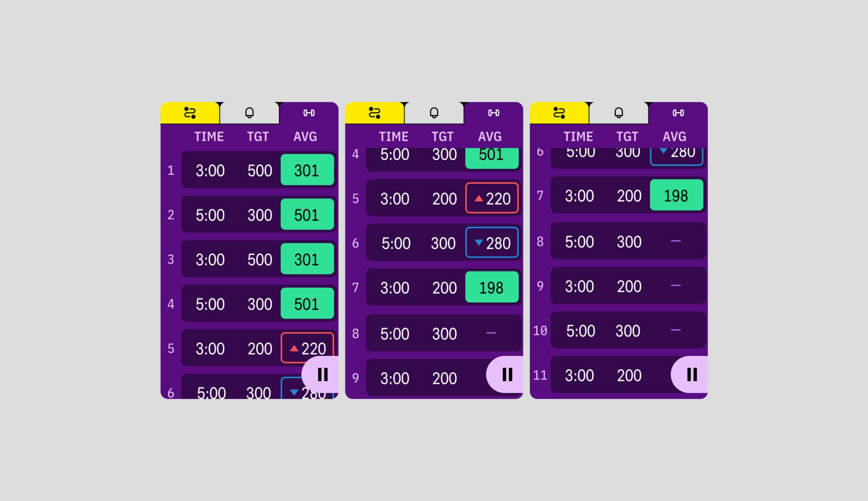The image size is (868, 501).
Task: Click the red 220 badge in row 5, left panel
Action: (x=307, y=348)
